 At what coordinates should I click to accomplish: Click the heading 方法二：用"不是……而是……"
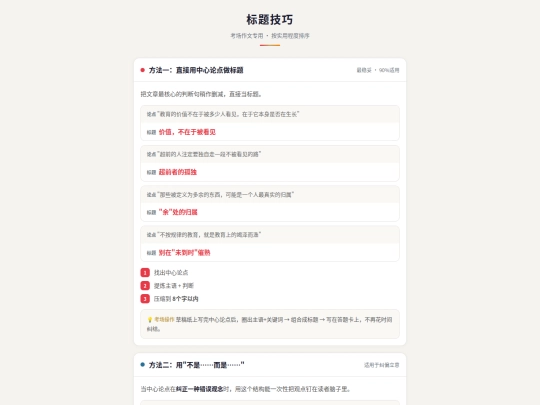[x=196, y=365]
